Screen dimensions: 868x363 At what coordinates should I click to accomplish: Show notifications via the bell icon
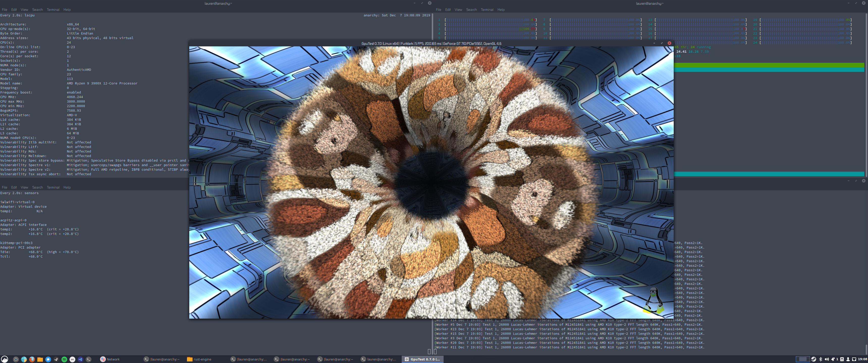833,359
